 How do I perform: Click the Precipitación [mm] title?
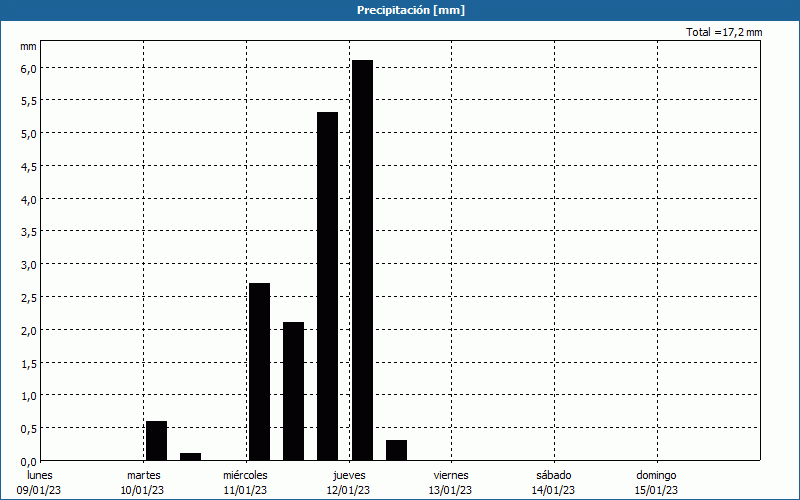pos(411,10)
